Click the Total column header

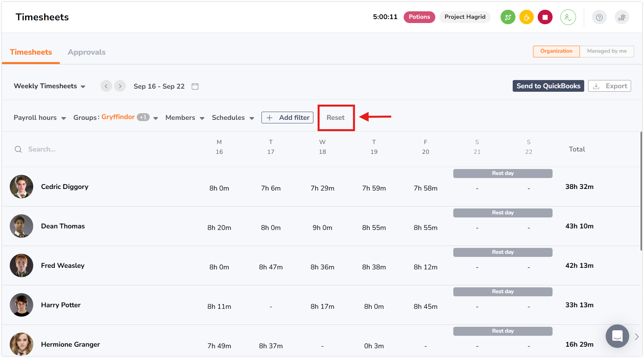click(x=577, y=149)
